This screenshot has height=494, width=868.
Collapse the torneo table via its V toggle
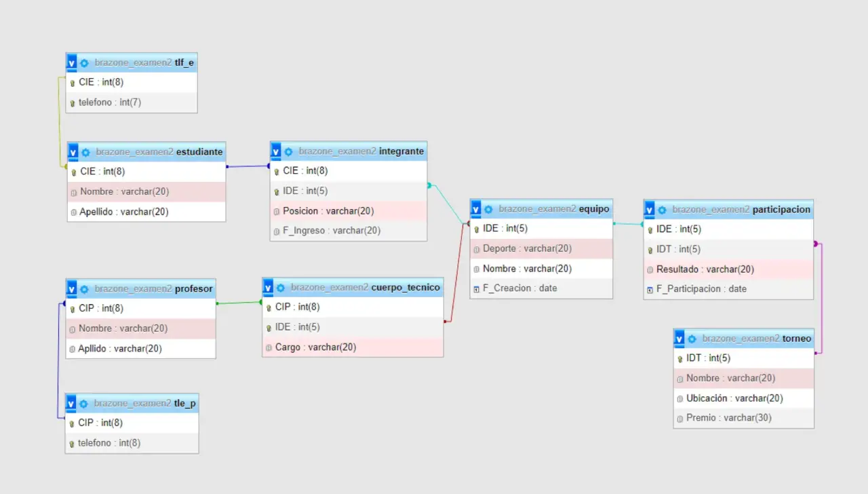[679, 339]
